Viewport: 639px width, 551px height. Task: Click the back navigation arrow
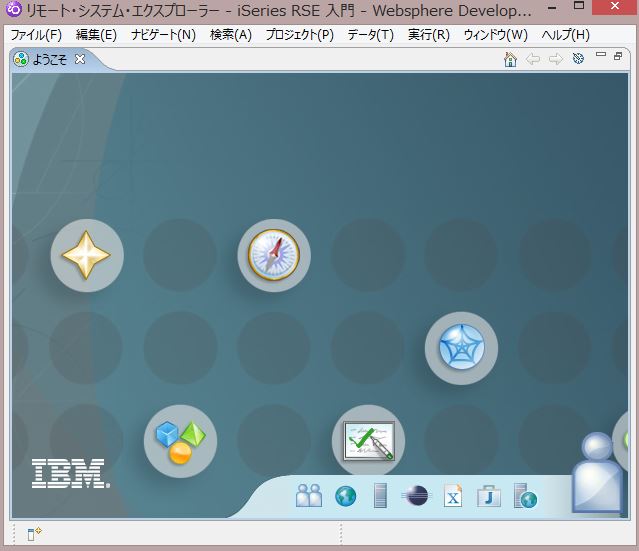click(533, 60)
